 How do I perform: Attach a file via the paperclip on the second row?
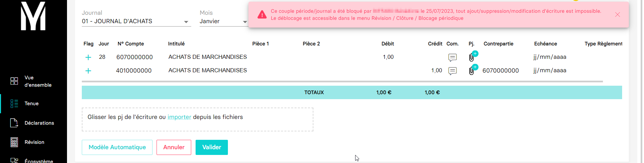click(x=473, y=70)
